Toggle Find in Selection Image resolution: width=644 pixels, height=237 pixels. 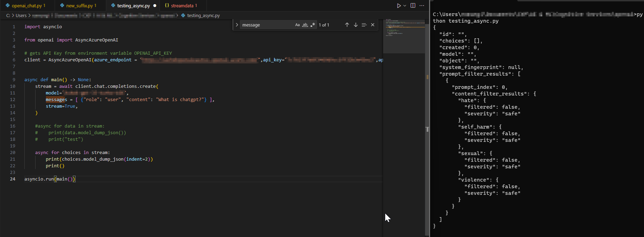click(364, 25)
